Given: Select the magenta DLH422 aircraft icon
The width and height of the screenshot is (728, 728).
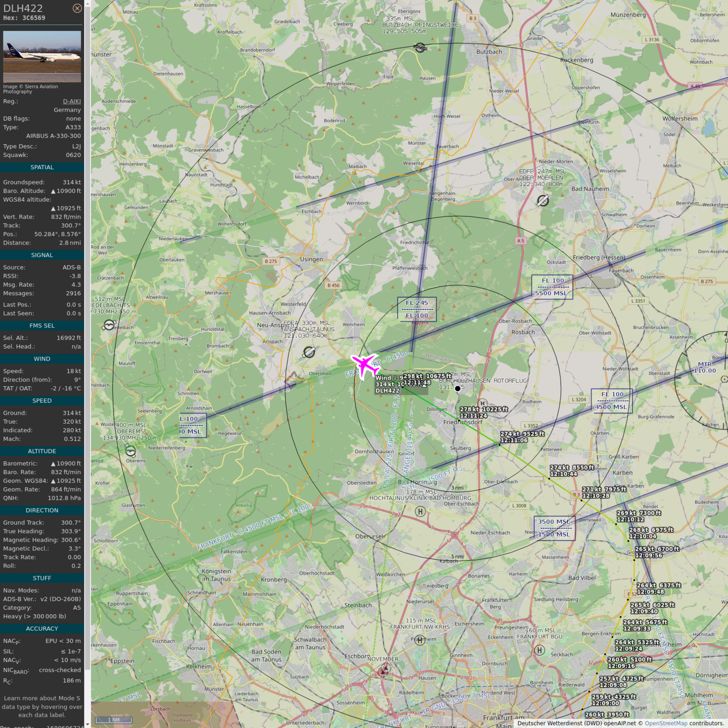Looking at the screenshot, I should 365,365.
